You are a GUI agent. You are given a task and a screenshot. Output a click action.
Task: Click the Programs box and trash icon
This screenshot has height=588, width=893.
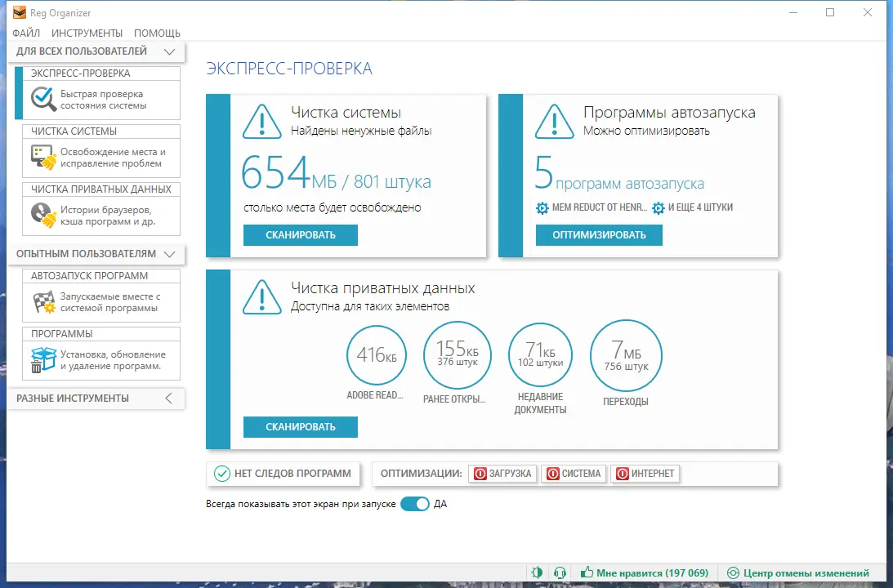tap(43, 360)
